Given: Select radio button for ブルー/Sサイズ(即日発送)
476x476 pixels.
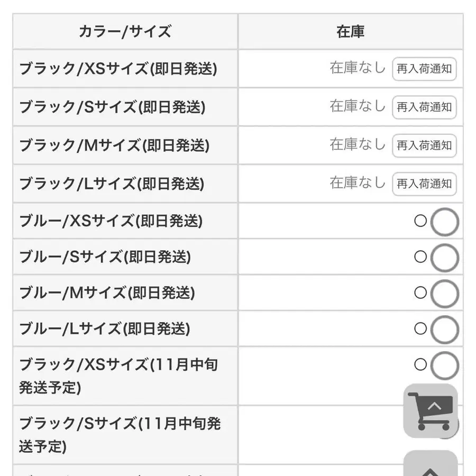Looking at the screenshot, I should [444, 258].
